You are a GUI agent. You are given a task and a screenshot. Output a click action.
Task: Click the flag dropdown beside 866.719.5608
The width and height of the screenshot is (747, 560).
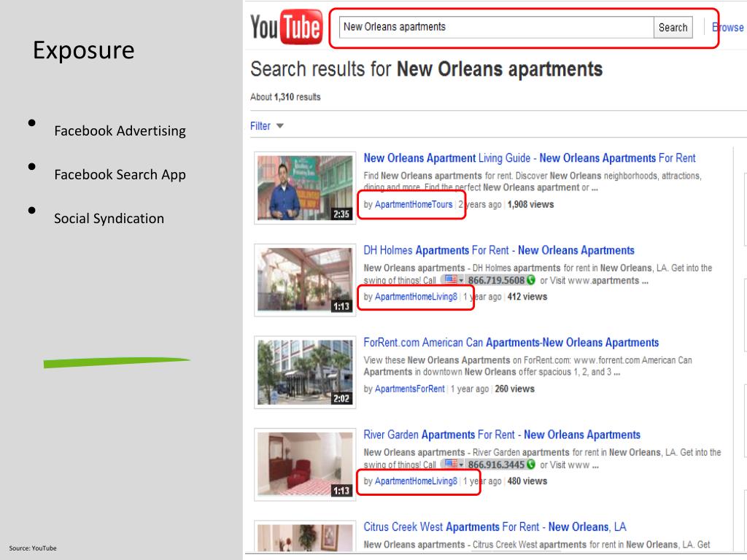point(453,279)
